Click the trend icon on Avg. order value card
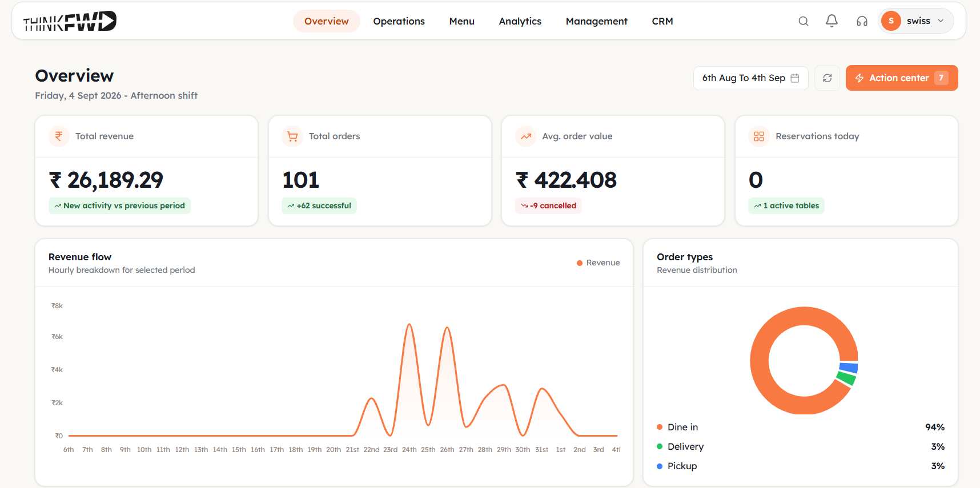The image size is (980, 488). click(x=526, y=136)
